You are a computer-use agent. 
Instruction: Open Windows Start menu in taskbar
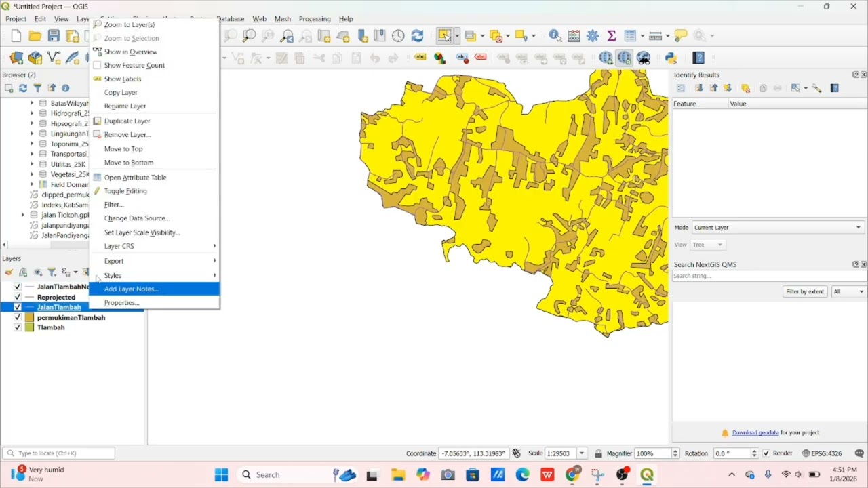221,475
